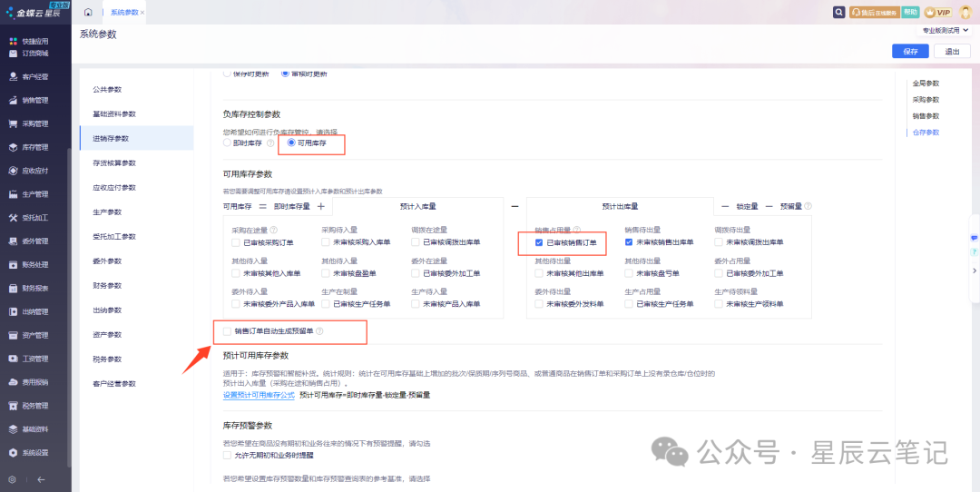This screenshot has height=492, width=980.
Task: Close the 系统参数 tab
Action: [x=142, y=13]
